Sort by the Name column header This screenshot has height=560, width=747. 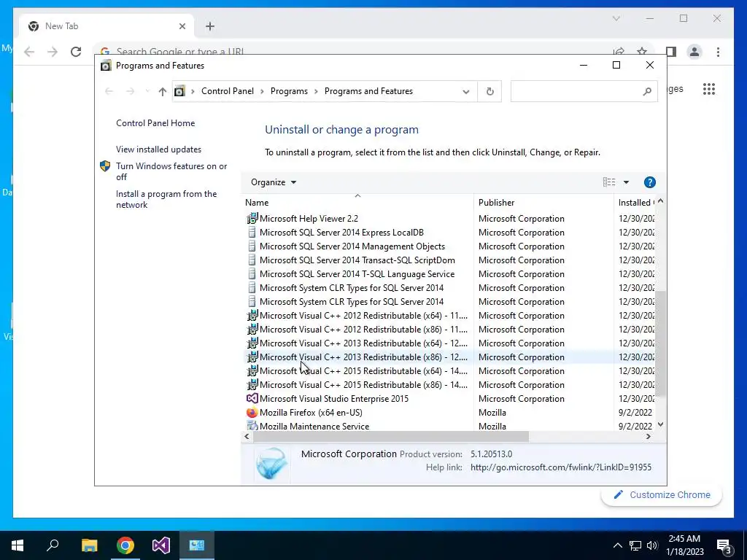point(357,203)
